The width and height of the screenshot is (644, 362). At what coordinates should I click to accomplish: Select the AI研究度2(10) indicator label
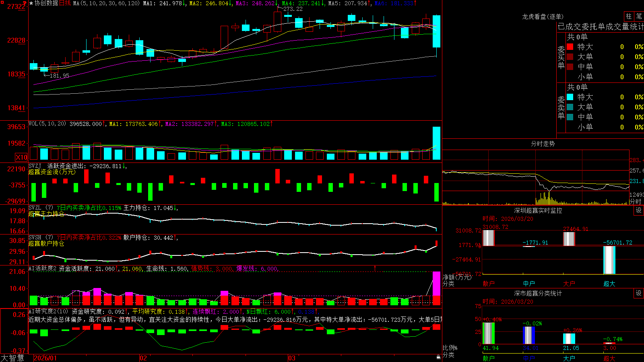pos(48,312)
